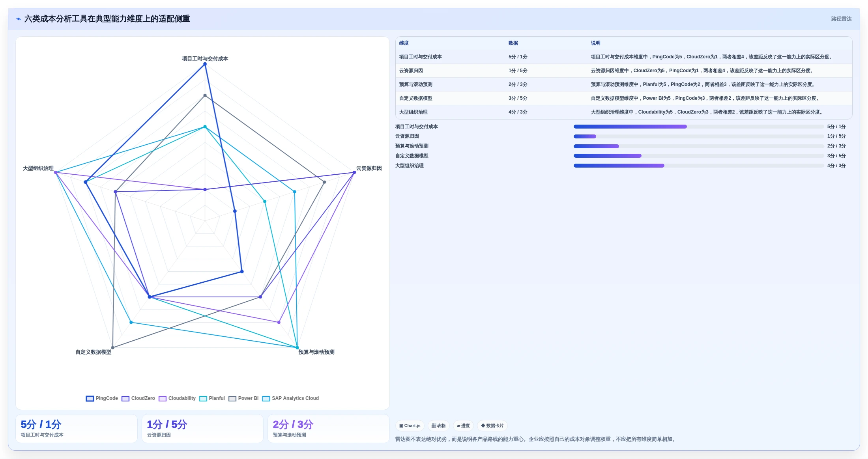The image size is (868, 459).
Task: Click Power BI point at 自定义数据模型 axis tip
Action: click(113, 348)
